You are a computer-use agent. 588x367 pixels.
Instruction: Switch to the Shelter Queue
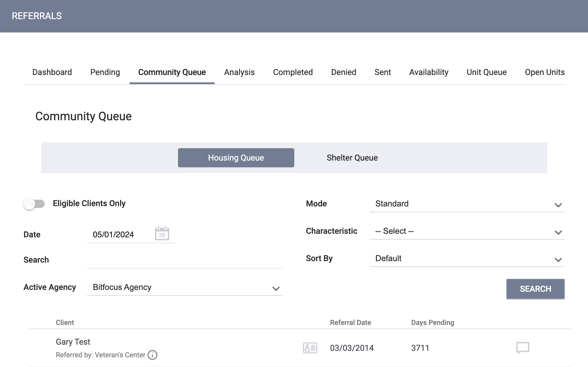coord(352,158)
